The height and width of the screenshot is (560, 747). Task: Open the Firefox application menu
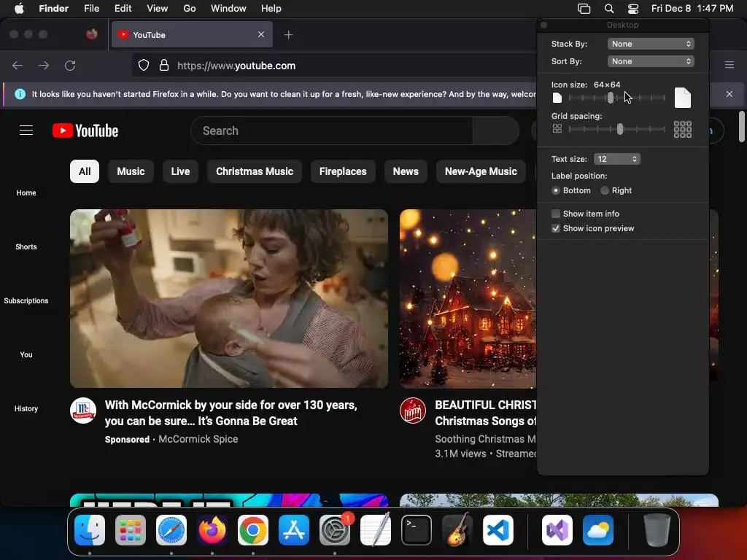click(x=729, y=65)
